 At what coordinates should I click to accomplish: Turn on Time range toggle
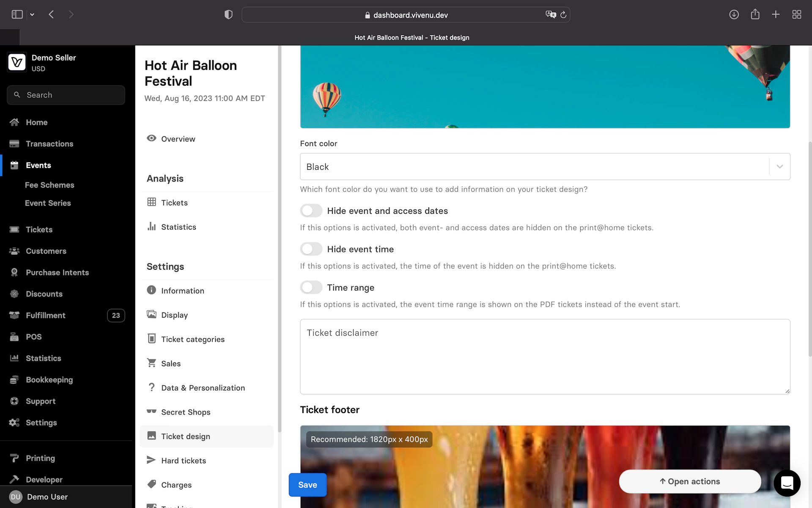(x=311, y=287)
